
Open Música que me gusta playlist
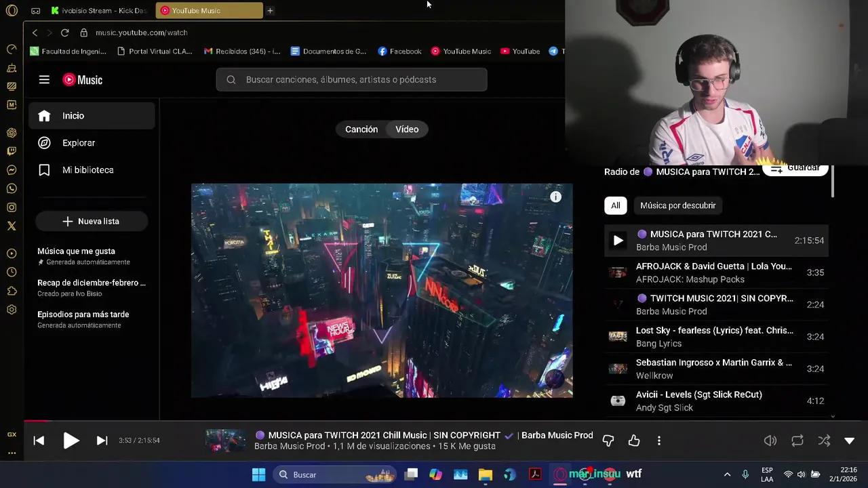click(92, 256)
